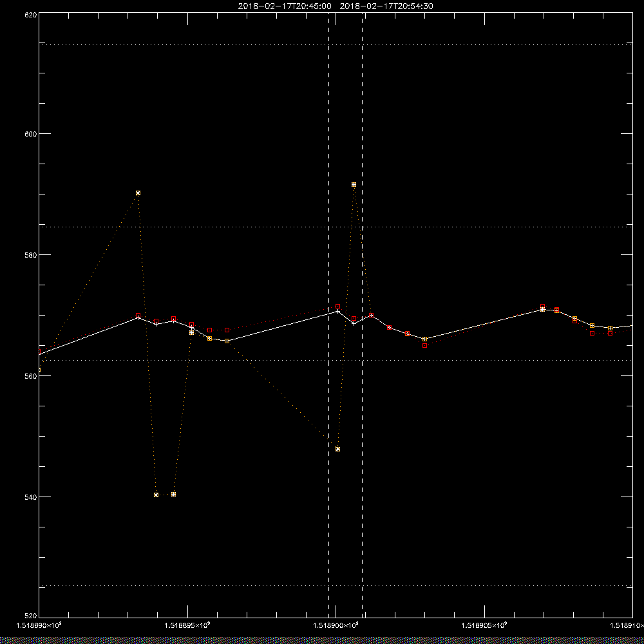
Task: Select the right orange marker of the pair at 540
Action: (x=173, y=495)
